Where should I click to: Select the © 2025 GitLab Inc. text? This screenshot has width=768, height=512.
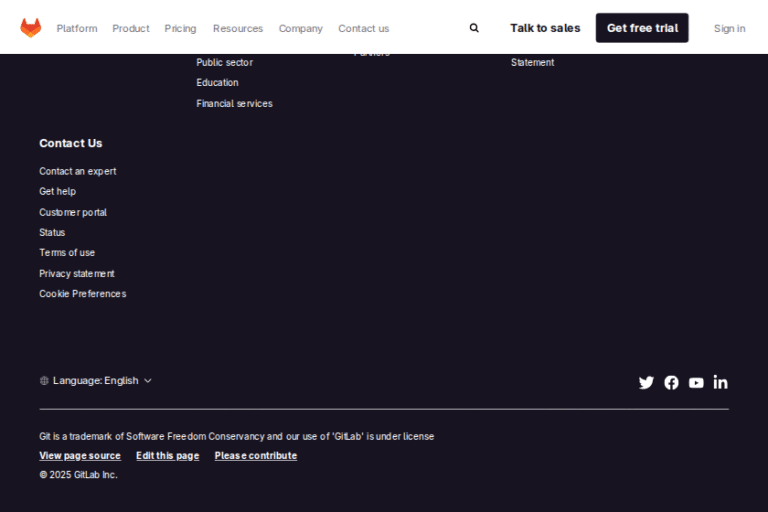(78, 475)
